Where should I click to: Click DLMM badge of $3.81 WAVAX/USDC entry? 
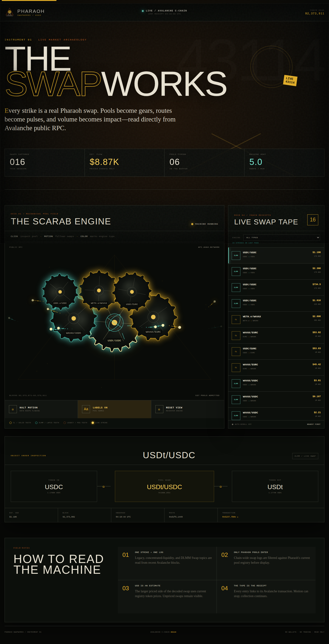coord(236,383)
